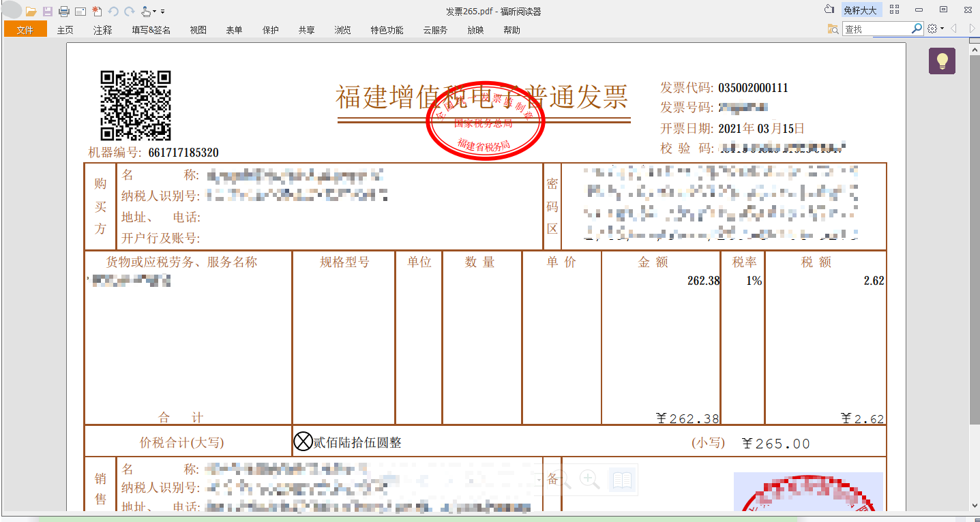Zoom in with the plus magnifier overlay

tap(588, 479)
